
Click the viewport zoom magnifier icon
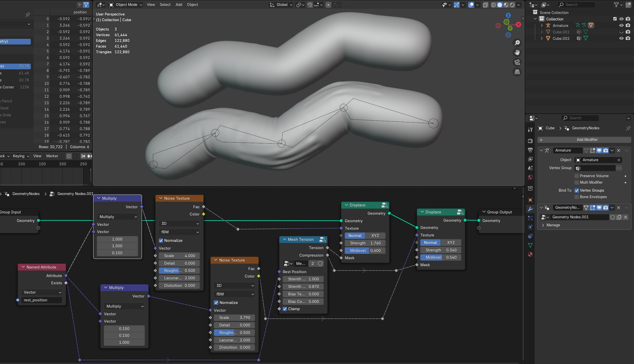tap(517, 43)
